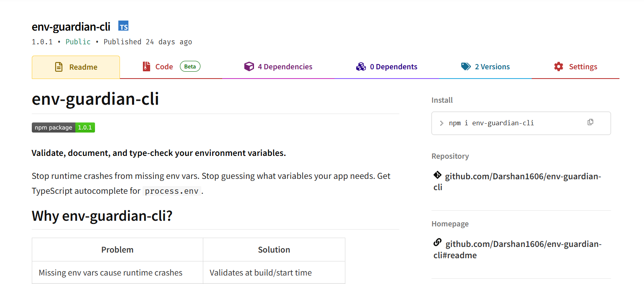Click the process.env inline code

point(172,191)
